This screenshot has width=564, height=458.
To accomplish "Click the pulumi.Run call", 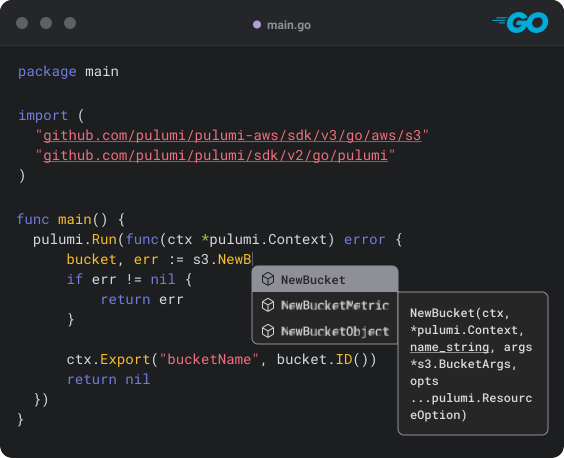I will (75, 240).
